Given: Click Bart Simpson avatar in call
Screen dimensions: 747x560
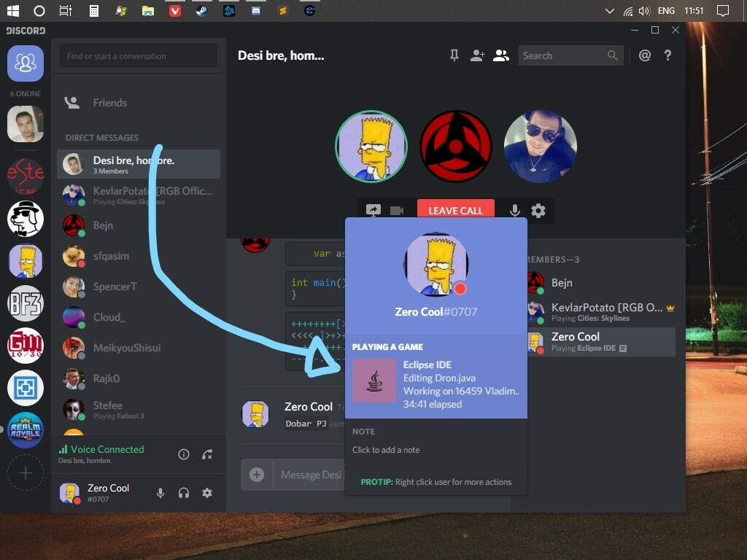Looking at the screenshot, I should [371, 146].
